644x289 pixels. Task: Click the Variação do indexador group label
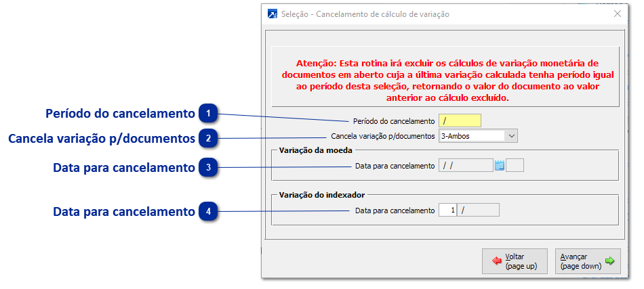coord(322,195)
